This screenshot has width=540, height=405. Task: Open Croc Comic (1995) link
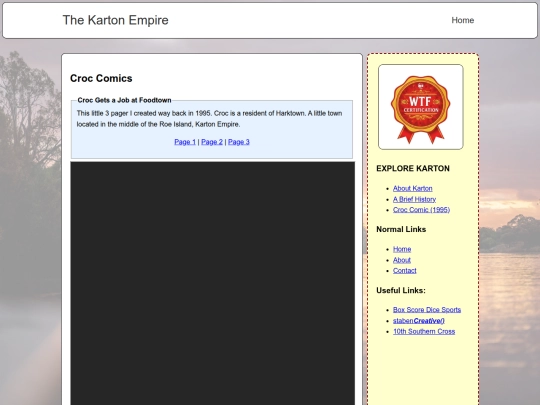[421, 210]
